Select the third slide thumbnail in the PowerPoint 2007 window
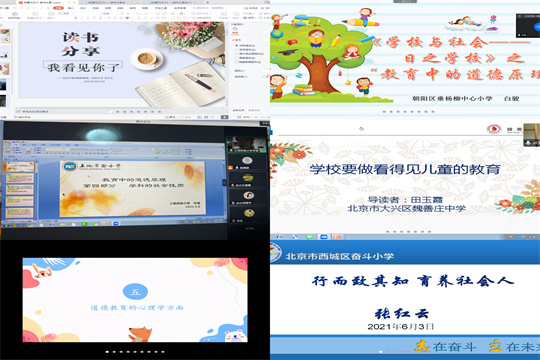The image size is (540, 360). point(19,190)
